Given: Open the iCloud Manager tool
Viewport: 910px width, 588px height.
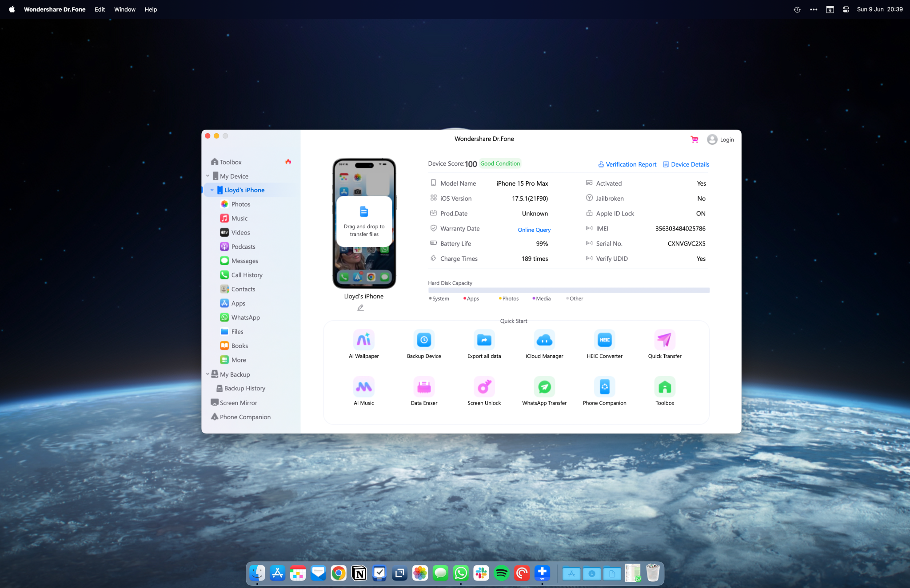Looking at the screenshot, I should click(544, 344).
